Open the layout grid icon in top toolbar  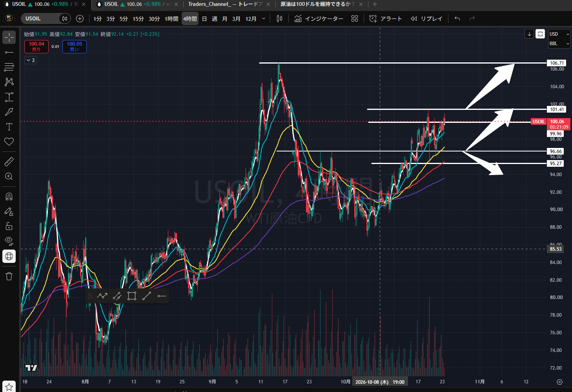point(355,18)
